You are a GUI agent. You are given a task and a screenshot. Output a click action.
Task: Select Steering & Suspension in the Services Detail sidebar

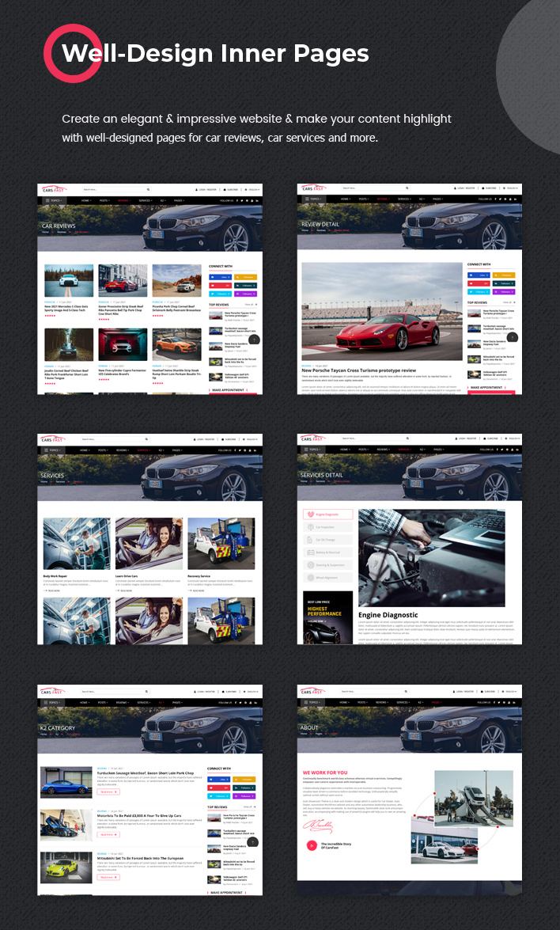tap(327, 564)
